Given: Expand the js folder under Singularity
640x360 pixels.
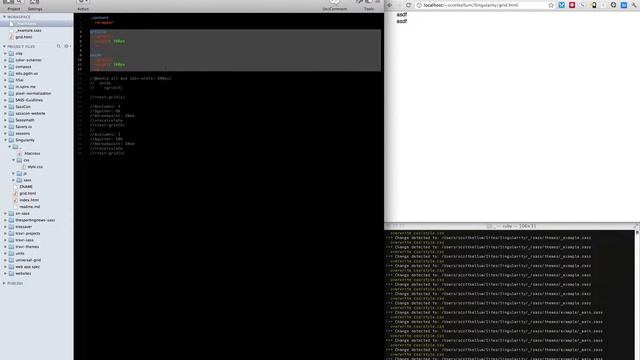Looking at the screenshot, I should pyautogui.click(x=13, y=173).
